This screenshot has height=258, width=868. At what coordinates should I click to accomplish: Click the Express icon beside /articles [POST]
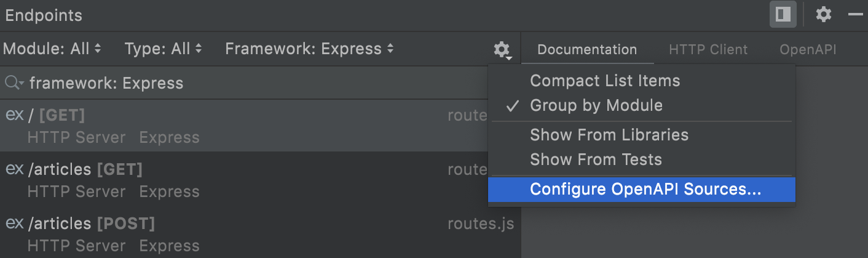tap(14, 222)
